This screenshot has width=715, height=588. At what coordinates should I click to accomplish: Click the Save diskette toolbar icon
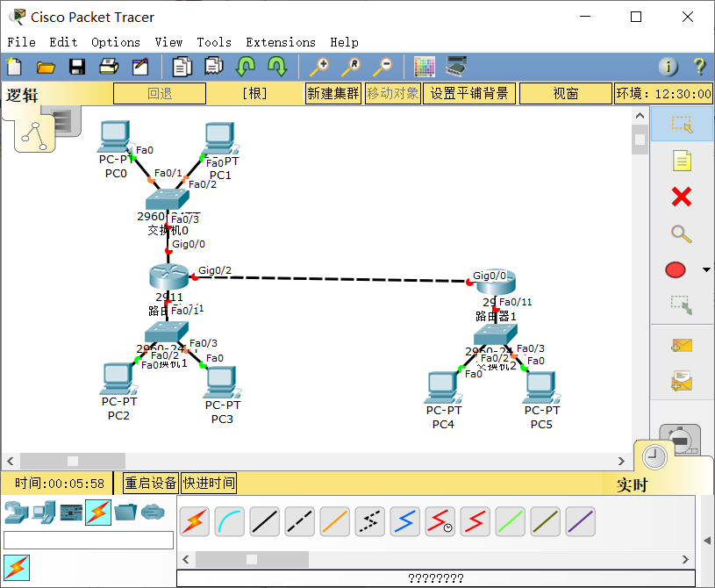tap(77, 67)
